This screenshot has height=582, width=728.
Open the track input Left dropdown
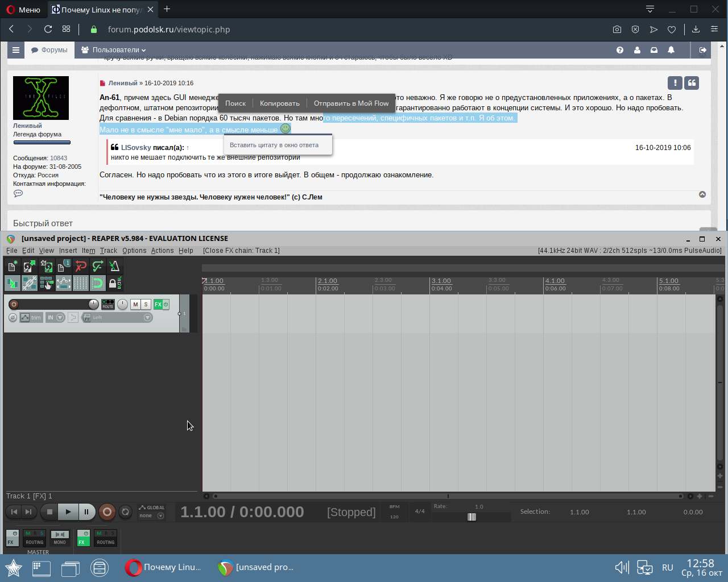click(x=147, y=318)
